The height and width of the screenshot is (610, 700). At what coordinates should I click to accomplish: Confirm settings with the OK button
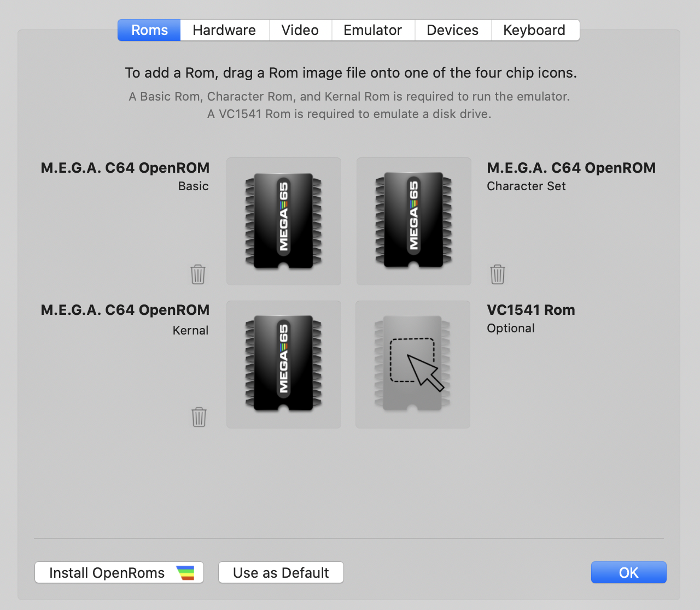coord(628,572)
